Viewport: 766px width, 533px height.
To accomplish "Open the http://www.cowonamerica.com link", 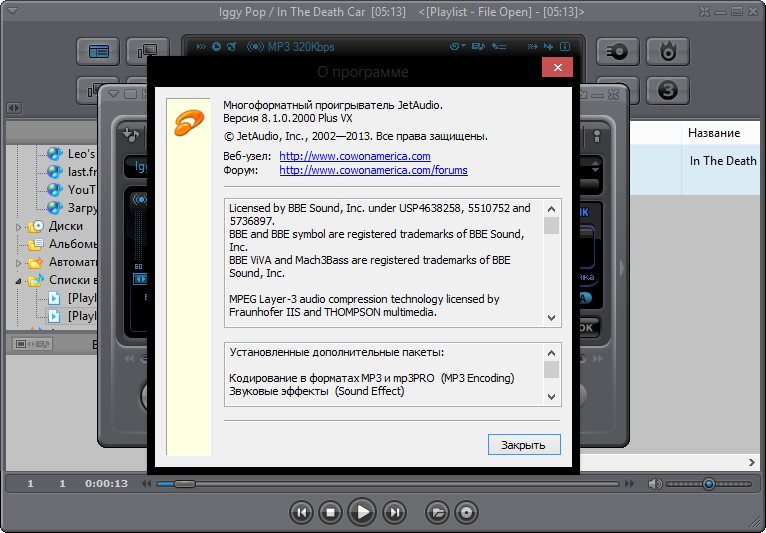I will [355, 156].
